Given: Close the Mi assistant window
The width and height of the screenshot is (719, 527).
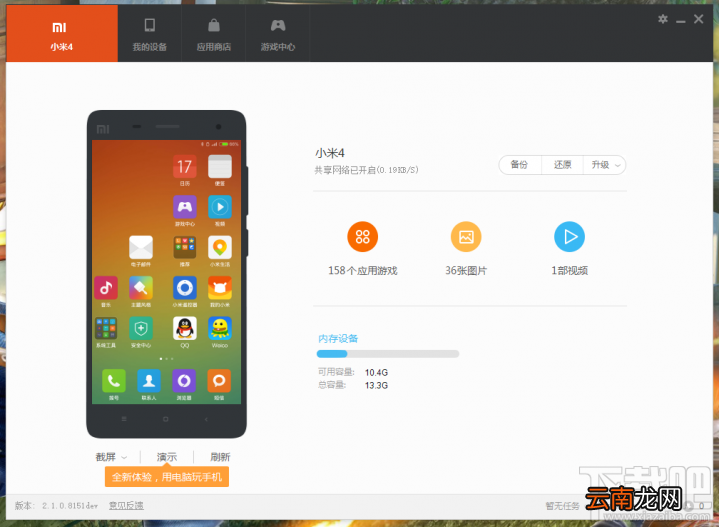Looking at the screenshot, I should tap(698, 19).
